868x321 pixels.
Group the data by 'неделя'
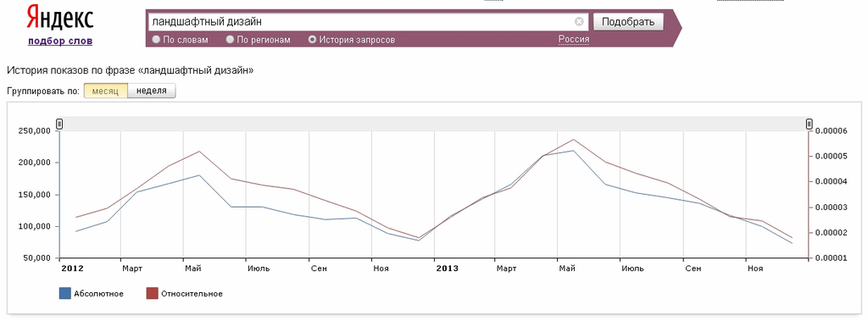pos(152,91)
